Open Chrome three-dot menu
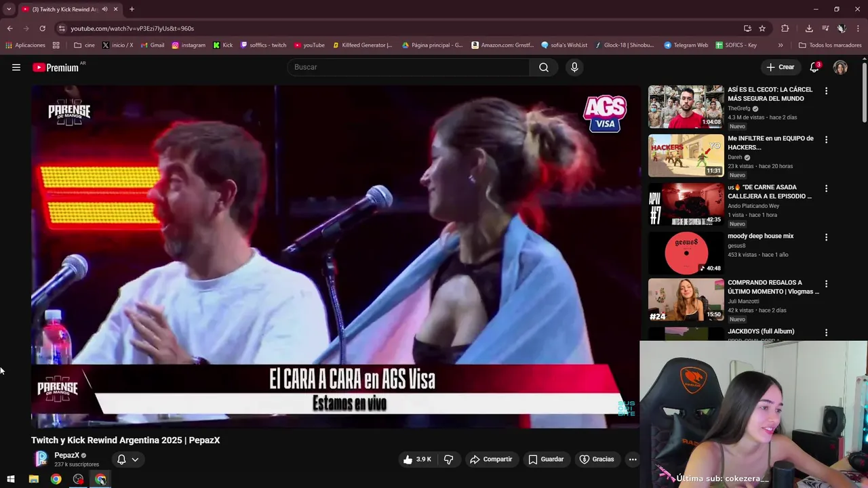Screen dimensions: 868x488 859,28
